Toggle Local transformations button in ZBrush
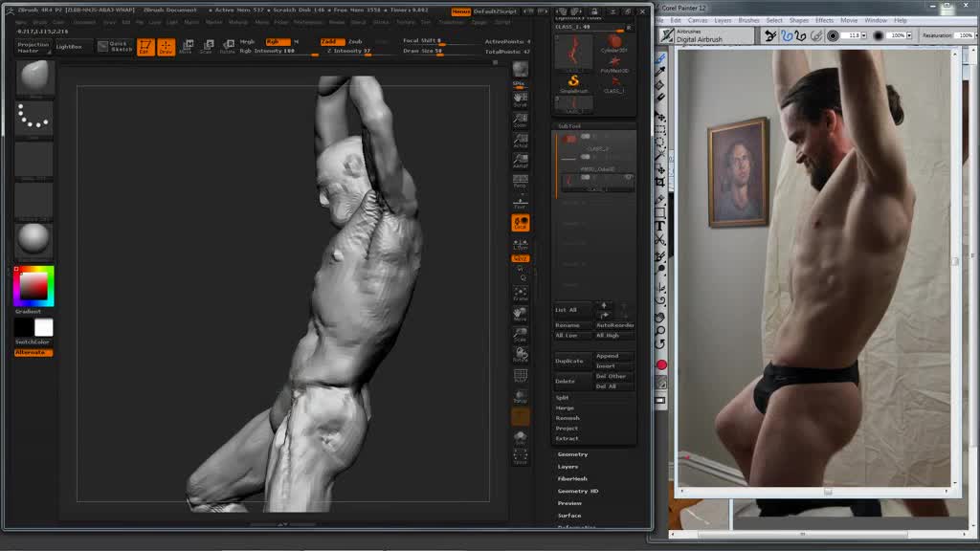 point(520,223)
